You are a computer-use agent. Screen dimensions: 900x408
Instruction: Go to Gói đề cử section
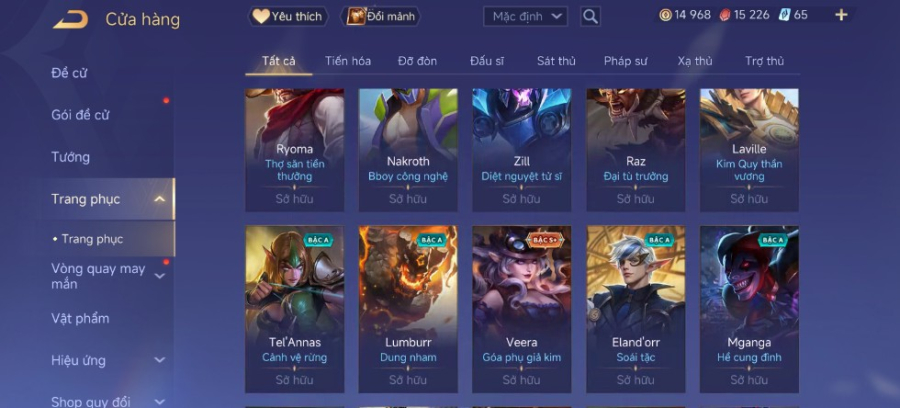pos(80,115)
